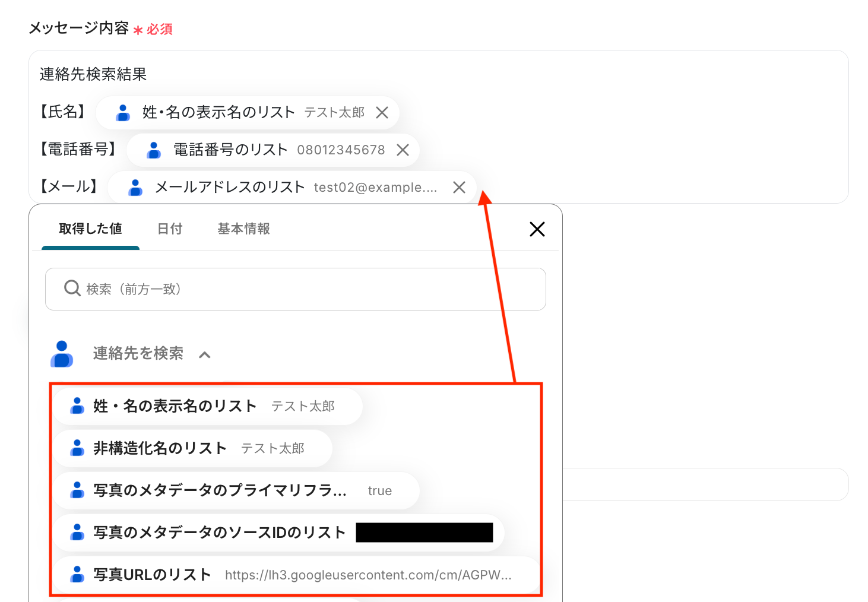
Task: Click the 【氏名】 label in the message
Action: point(63,112)
